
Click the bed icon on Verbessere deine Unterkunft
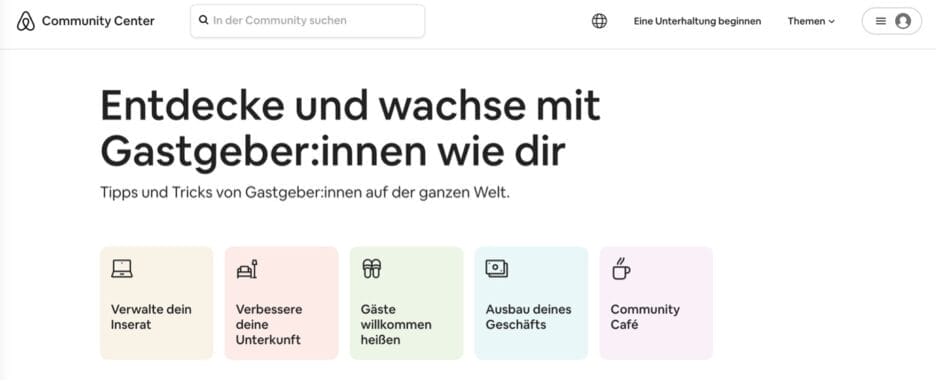point(248,269)
